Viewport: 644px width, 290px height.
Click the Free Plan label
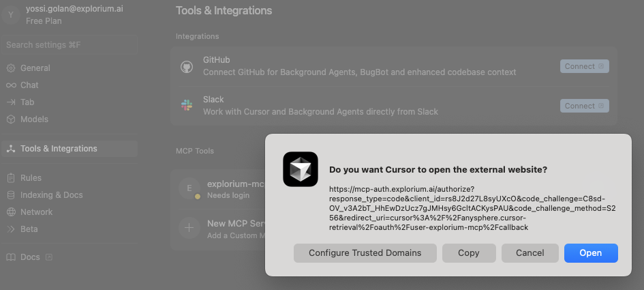(x=44, y=21)
